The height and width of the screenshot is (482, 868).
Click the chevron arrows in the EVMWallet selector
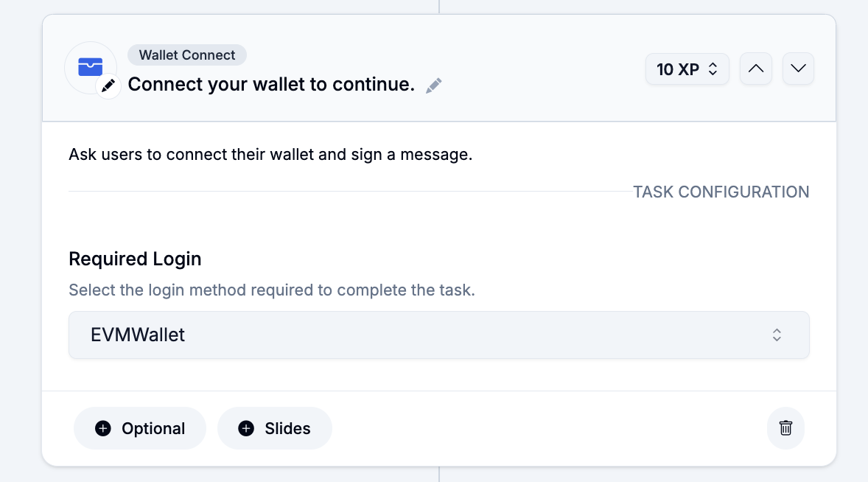pos(777,335)
